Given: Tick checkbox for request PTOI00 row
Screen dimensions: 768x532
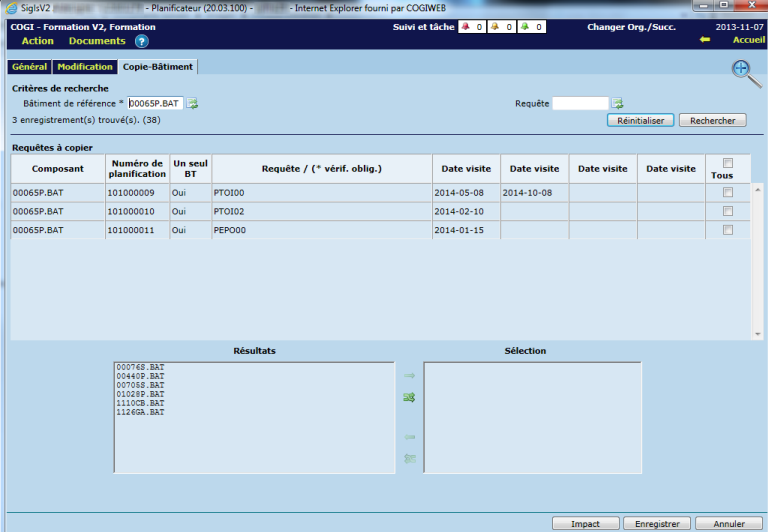Looking at the screenshot, I should (x=727, y=192).
